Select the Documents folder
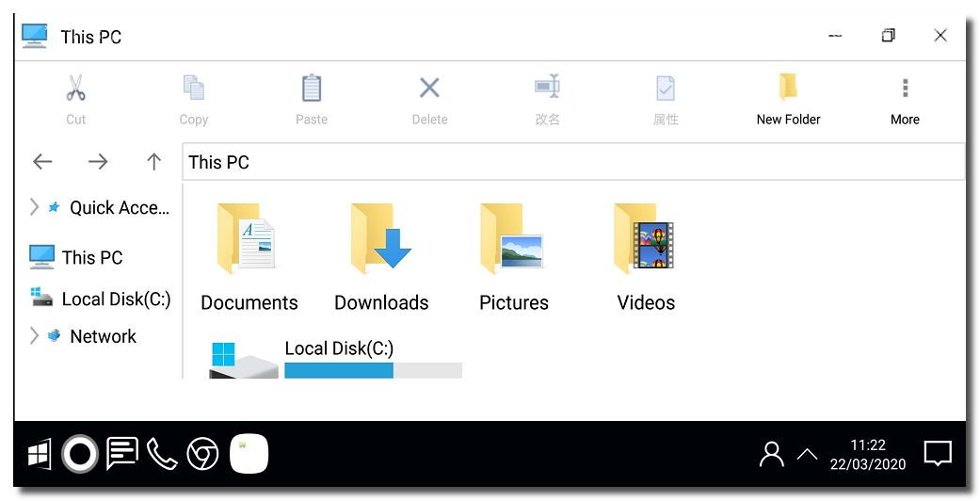 pyautogui.click(x=249, y=257)
